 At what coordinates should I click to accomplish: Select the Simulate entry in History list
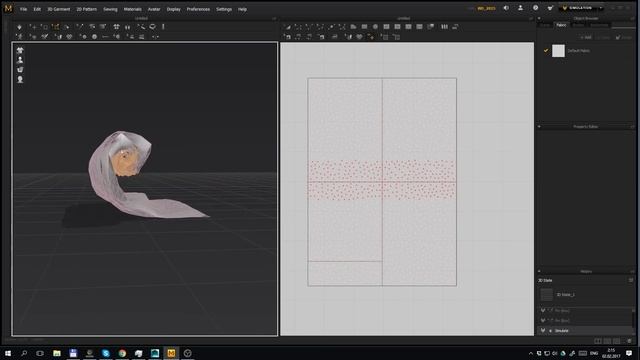(586, 331)
